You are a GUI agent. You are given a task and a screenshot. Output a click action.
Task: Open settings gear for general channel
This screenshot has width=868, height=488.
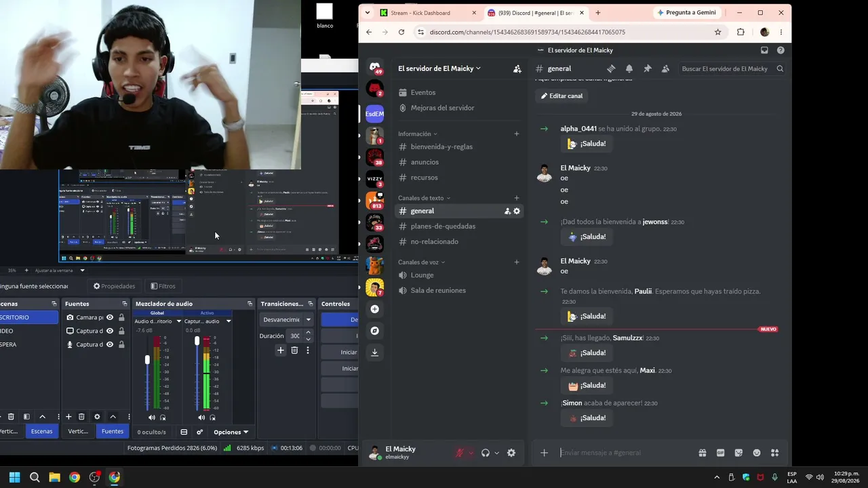tap(517, 211)
